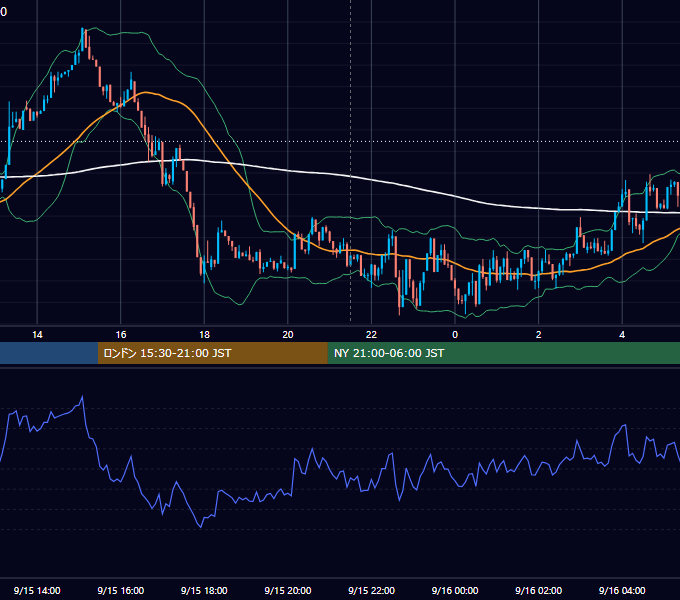Click the 14 hour label on the axis
This screenshot has width=680, height=600.
click(37, 335)
